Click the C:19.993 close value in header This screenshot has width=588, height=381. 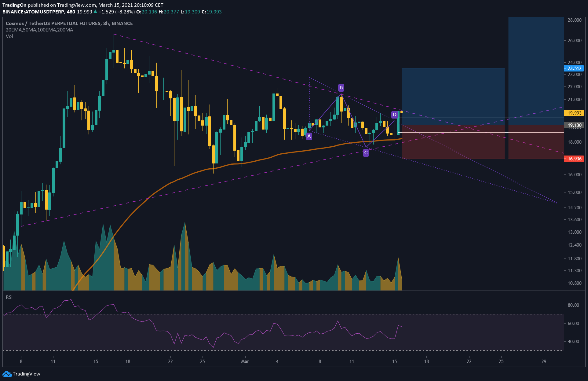click(212, 12)
